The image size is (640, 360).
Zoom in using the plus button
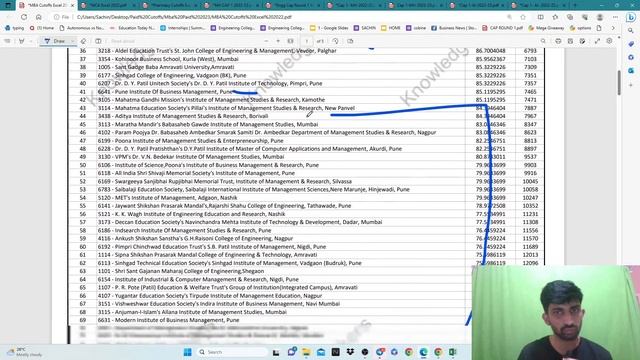[x=278, y=41]
